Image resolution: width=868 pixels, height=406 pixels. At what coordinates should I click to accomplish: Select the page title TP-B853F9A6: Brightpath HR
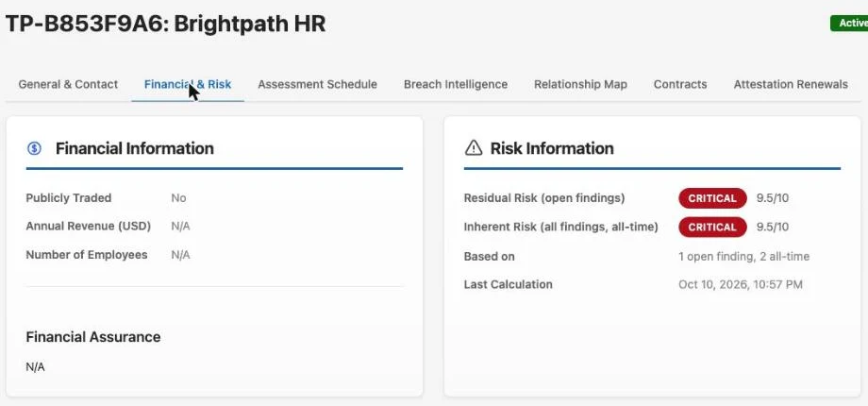(165, 25)
